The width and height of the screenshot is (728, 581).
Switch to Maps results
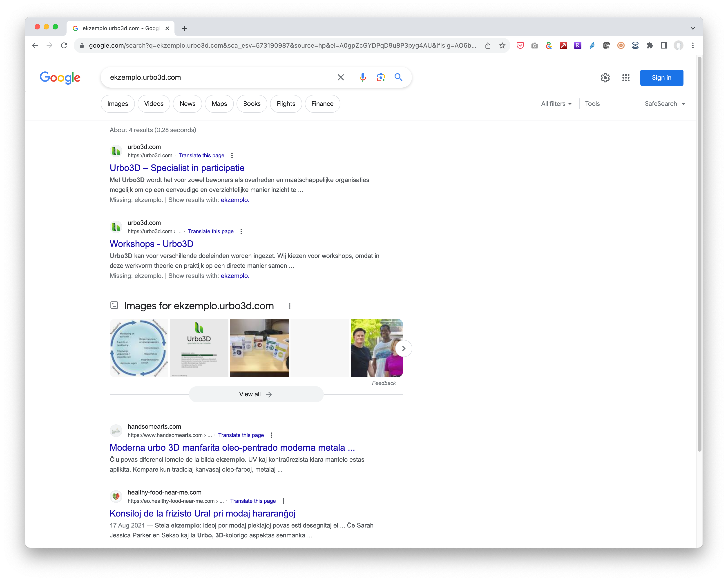219,104
